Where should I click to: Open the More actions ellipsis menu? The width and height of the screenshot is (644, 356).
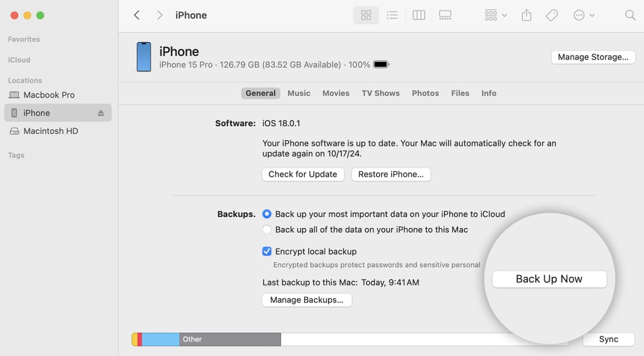point(584,15)
